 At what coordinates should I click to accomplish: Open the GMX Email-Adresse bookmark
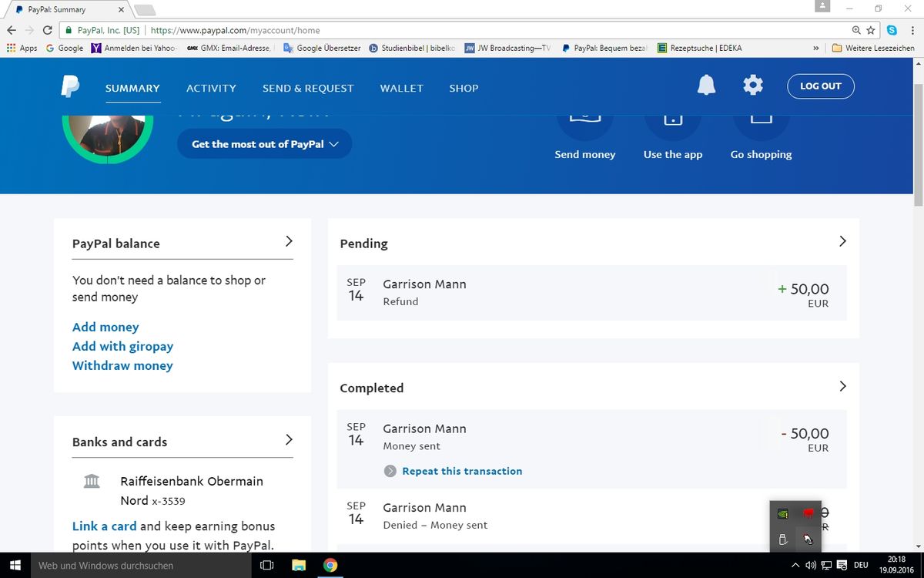(x=229, y=48)
